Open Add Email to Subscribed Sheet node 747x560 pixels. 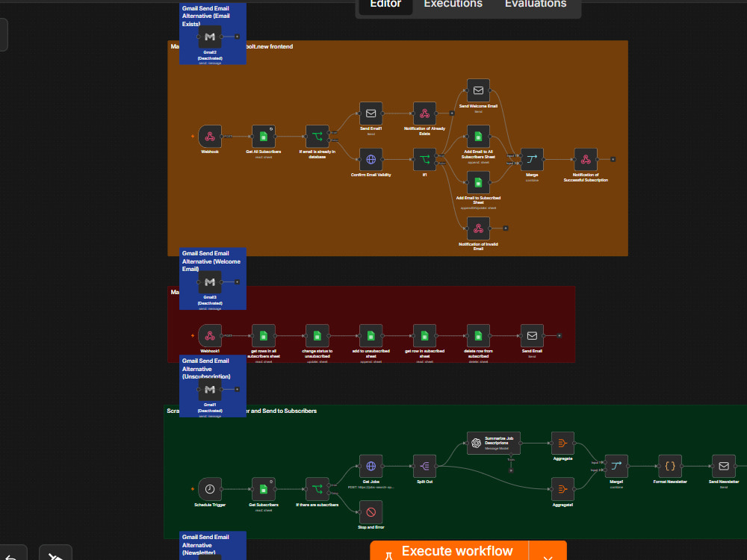478,182
